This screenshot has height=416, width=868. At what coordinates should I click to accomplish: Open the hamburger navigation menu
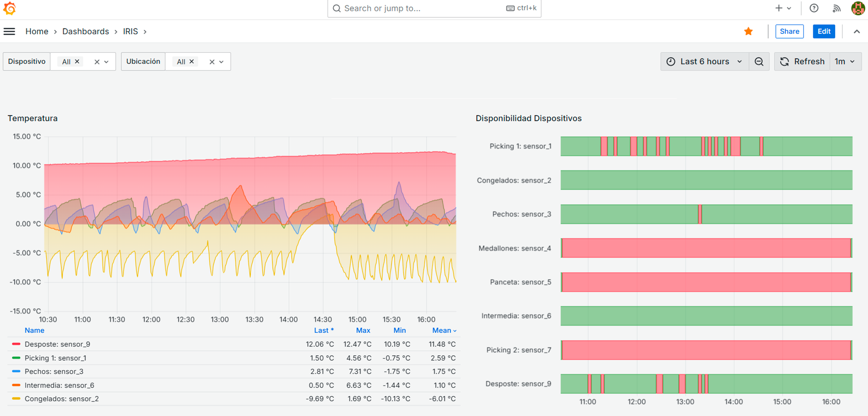click(x=9, y=32)
